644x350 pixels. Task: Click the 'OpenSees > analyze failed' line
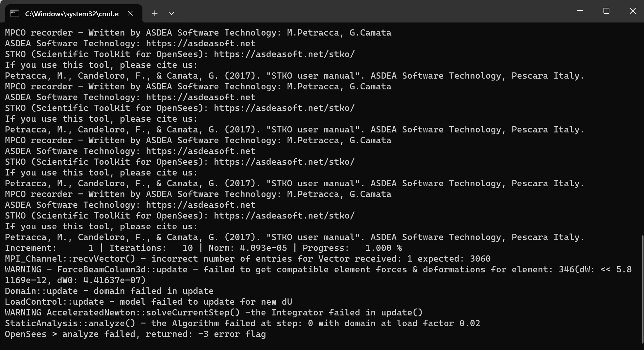point(136,334)
